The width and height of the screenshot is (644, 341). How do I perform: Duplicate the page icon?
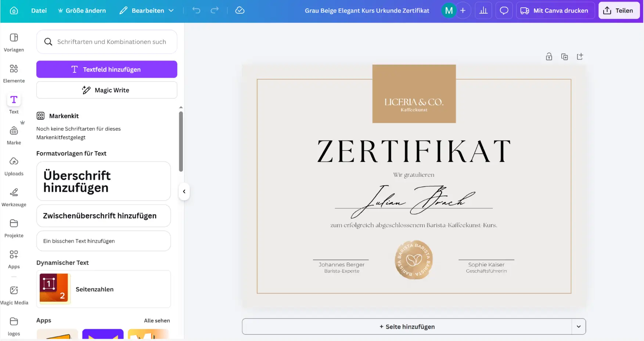[x=565, y=57]
